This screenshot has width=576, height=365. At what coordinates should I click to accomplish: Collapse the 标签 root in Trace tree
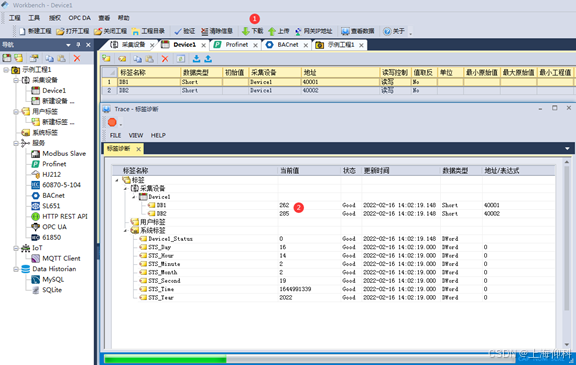[117, 180]
